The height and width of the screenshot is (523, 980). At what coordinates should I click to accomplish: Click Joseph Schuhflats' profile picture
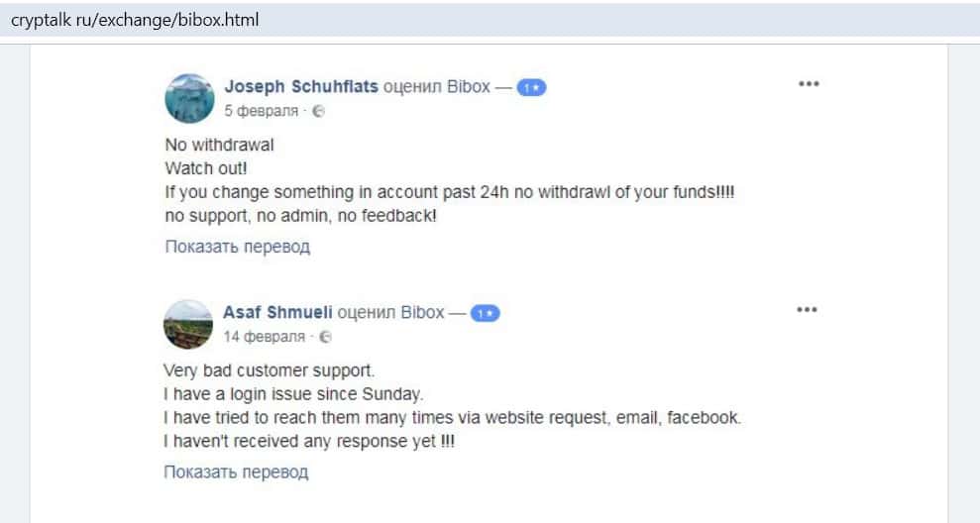[189, 97]
